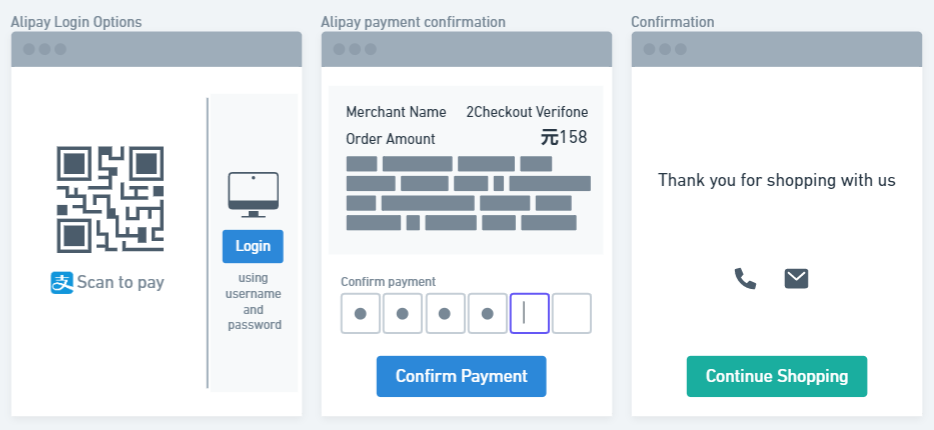Click the middle window dot in payment confirmation window
The image size is (934, 430).
(x=355, y=49)
